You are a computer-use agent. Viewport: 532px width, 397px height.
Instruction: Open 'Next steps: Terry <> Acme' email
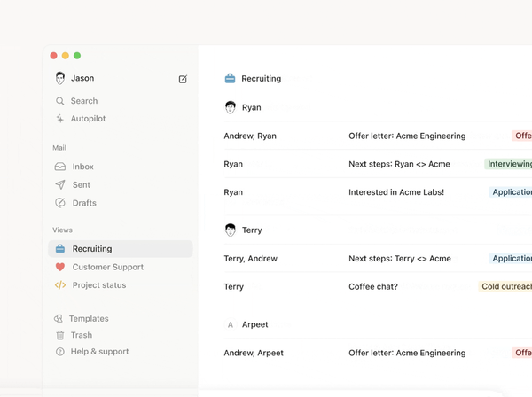[378, 259]
